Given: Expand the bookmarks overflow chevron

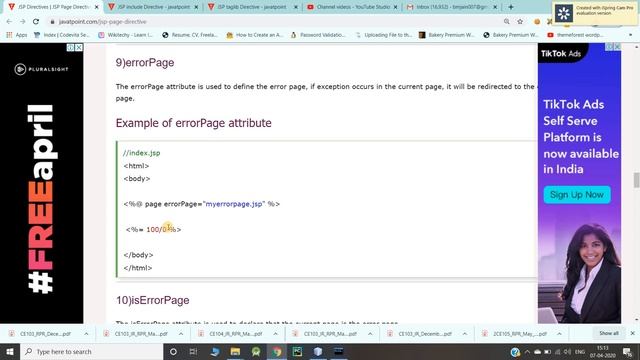Looking at the screenshot, I should tap(630, 35).
